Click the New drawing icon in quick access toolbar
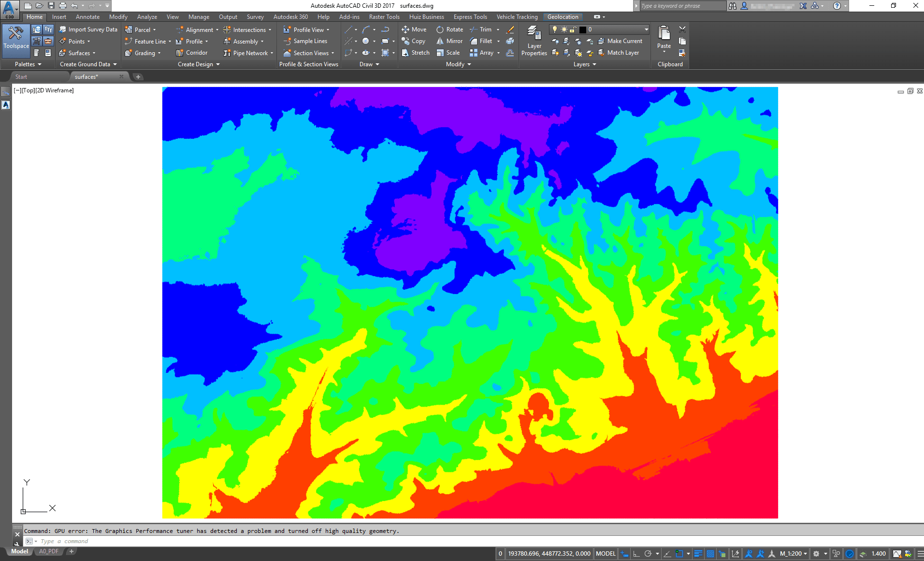Screen dimensions: 924x561 (28, 6)
